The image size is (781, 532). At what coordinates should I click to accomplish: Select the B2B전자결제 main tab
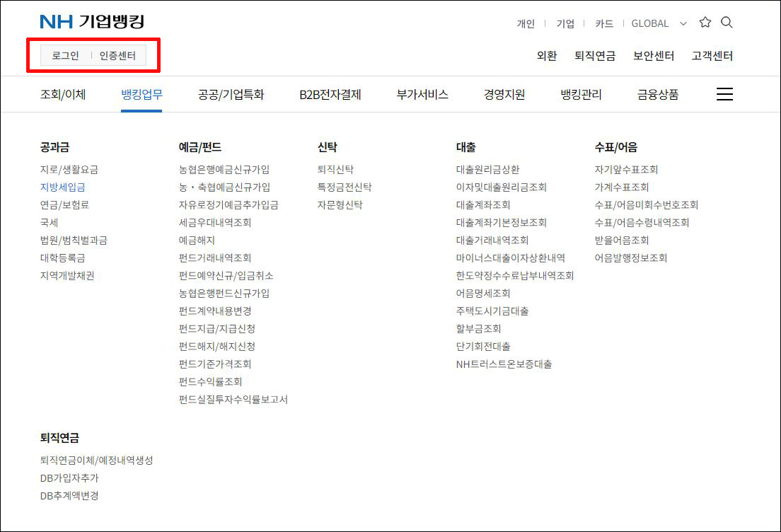(330, 94)
